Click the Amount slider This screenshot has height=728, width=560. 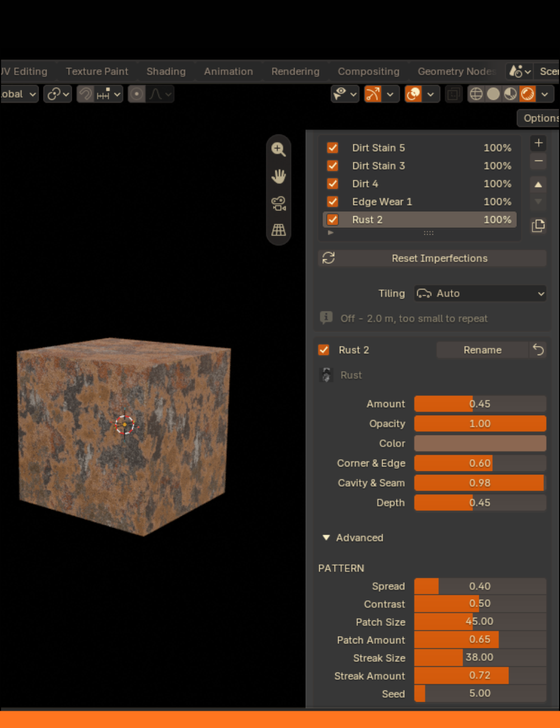(x=480, y=404)
